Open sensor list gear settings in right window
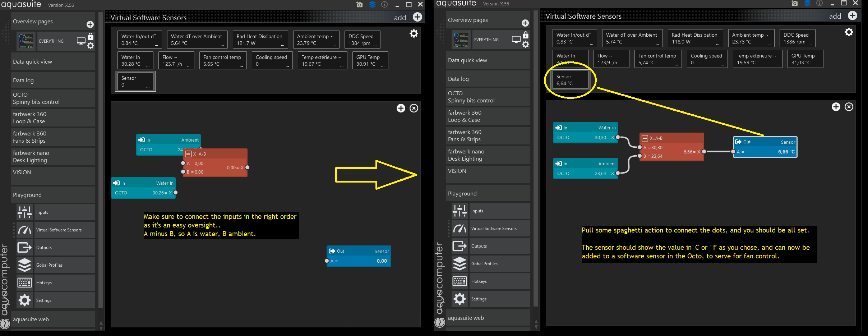Image resolution: width=868 pixels, height=336 pixels. 849,32
